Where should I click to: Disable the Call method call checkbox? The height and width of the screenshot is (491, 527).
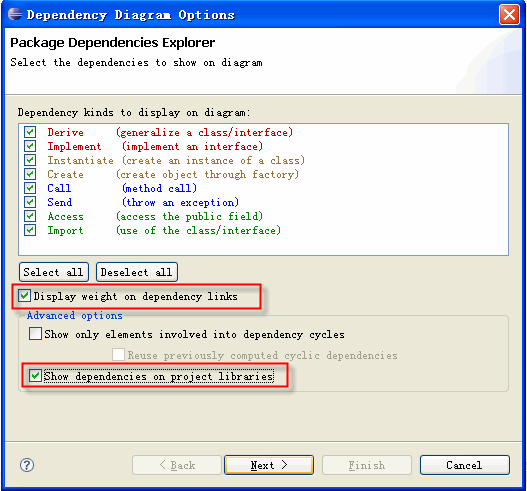click(30, 188)
